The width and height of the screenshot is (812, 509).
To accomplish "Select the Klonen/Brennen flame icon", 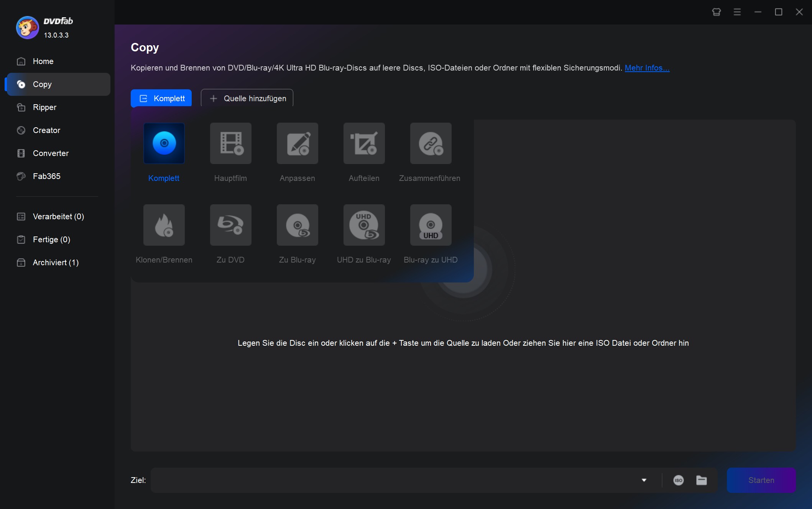I will click(x=164, y=225).
